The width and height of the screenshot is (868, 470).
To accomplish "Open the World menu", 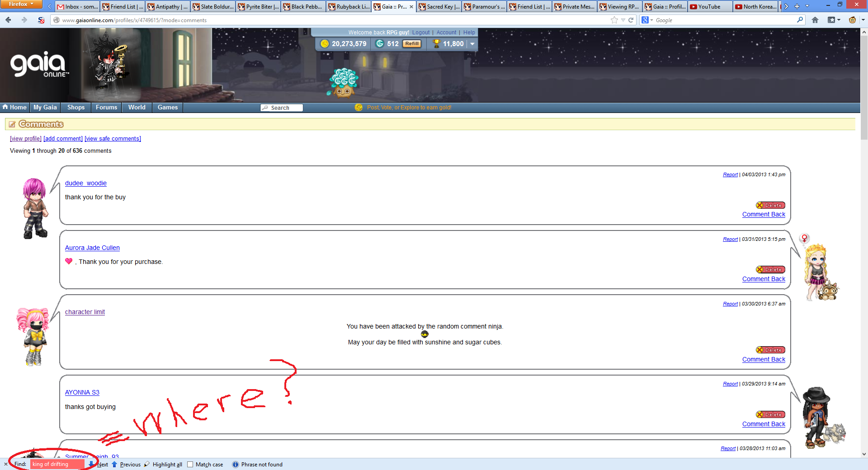I will [x=137, y=107].
